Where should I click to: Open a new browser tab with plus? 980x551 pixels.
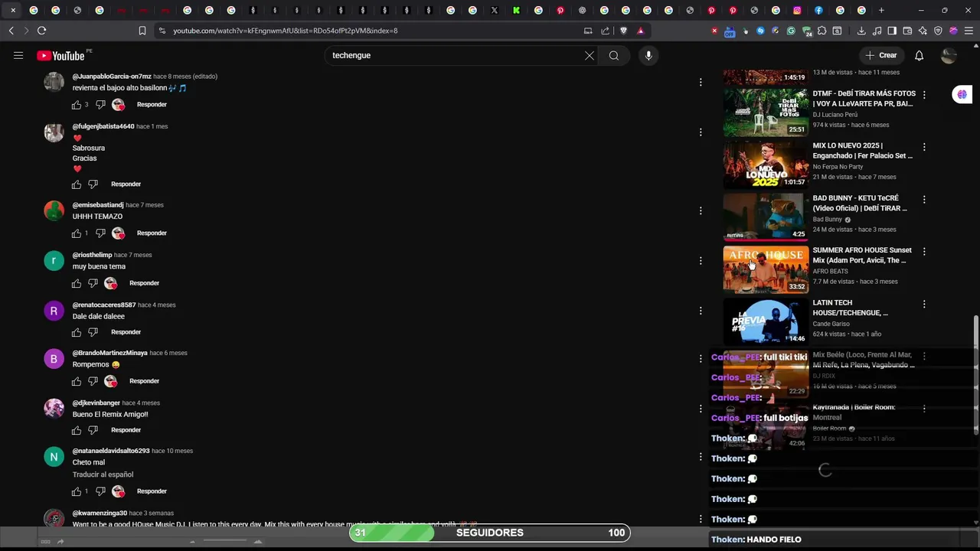tap(881, 10)
